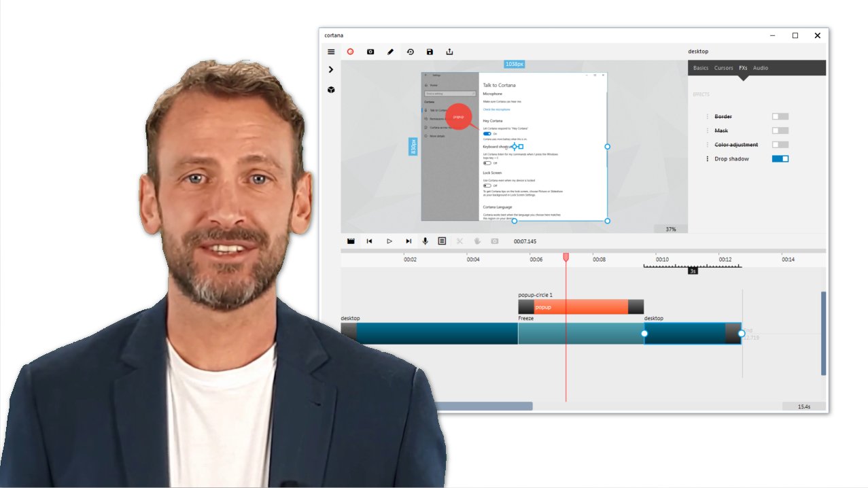Enable the microphone narration icon
The height and width of the screenshot is (488, 868).
(x=425, y=241)
